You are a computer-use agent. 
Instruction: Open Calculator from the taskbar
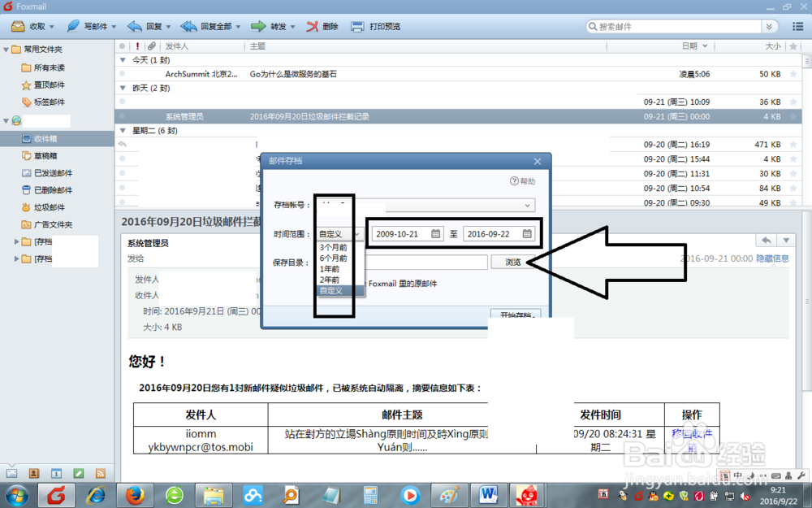(370, 496)
